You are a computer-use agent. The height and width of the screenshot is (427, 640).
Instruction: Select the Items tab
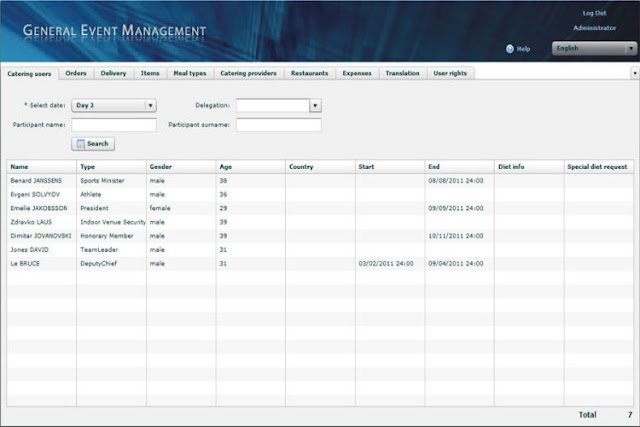tap(150, 73)
